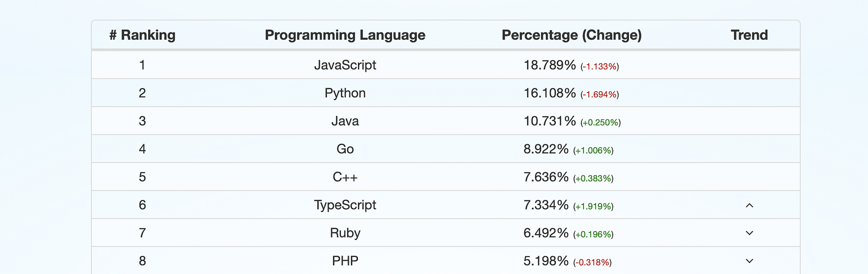Click the 8.922% percentage value
This screenshot has height=274, width=868.
pyautogui.click(x=546, y=149)
